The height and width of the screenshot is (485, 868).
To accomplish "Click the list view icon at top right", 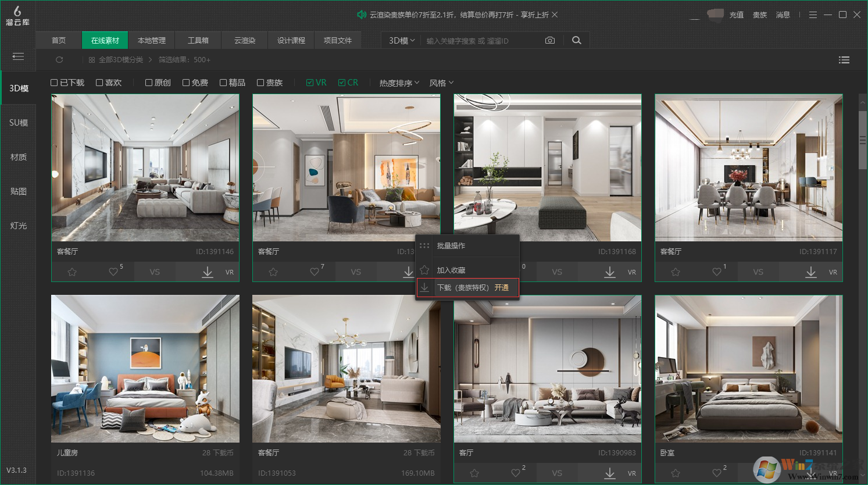I will tap(844, 59).
